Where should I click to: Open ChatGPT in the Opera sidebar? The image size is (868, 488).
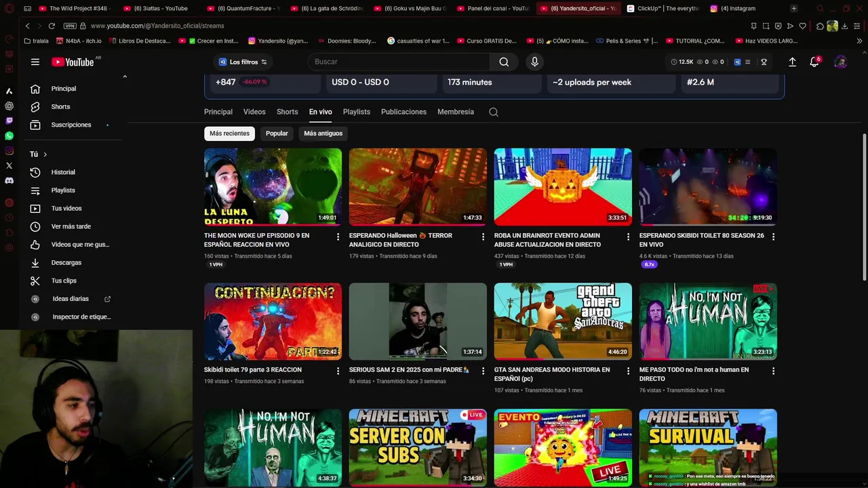click(9, 106)
